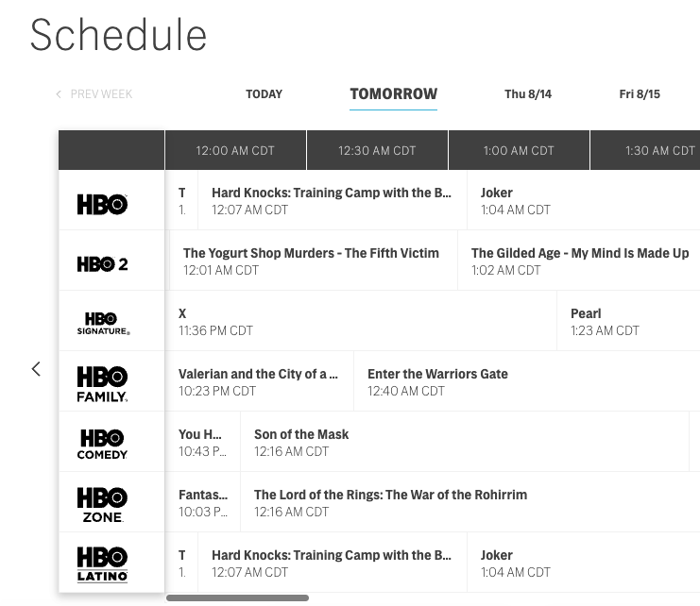Open Joker 1:04 AM listing on HBO row

(584, 201)
